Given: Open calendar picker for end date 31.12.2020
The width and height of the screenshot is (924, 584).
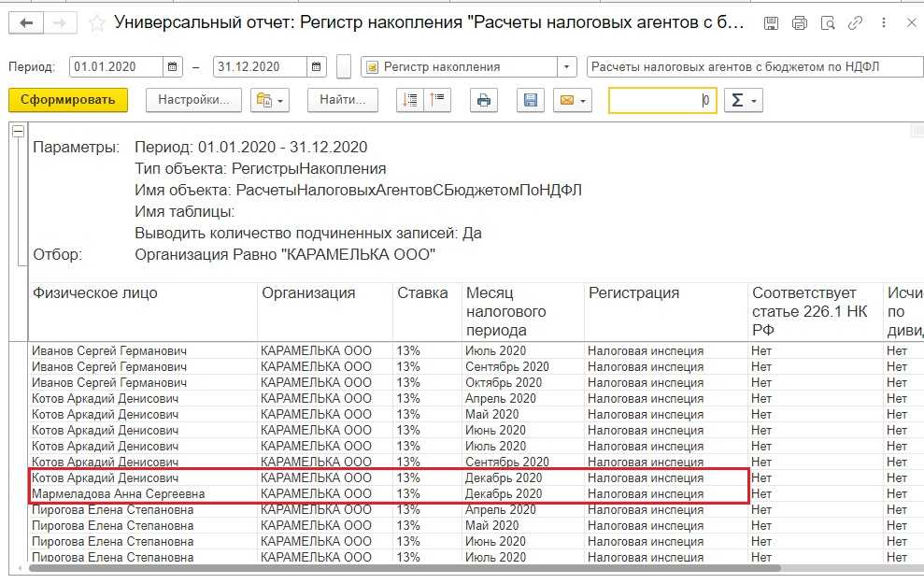Looking at the screenshot, I should 318,67.
